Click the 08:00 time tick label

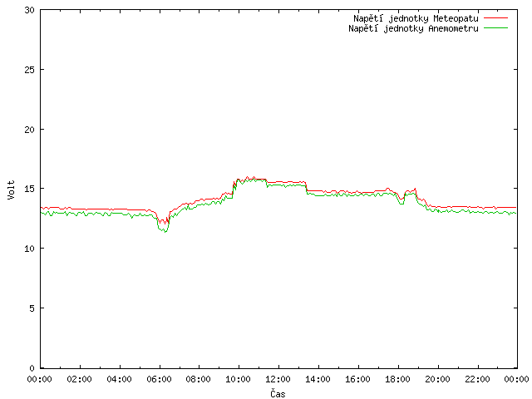(x=199, y=379)
